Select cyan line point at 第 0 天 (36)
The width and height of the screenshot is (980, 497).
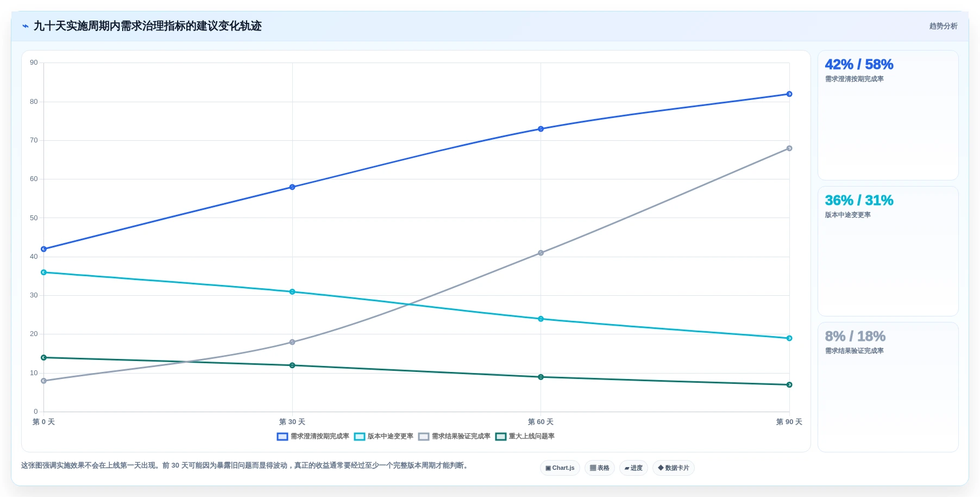pyautogui.click(x=44, y=272)
